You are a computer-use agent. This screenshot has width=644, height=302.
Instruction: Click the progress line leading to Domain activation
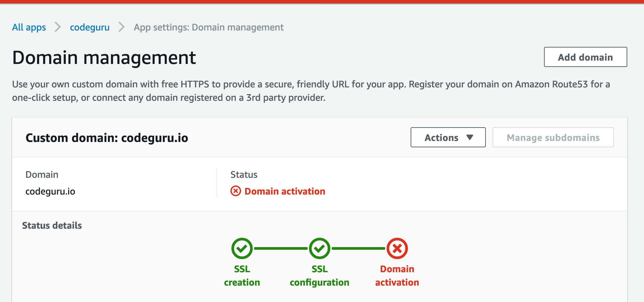pyautogui.click(x=358, y=248)
